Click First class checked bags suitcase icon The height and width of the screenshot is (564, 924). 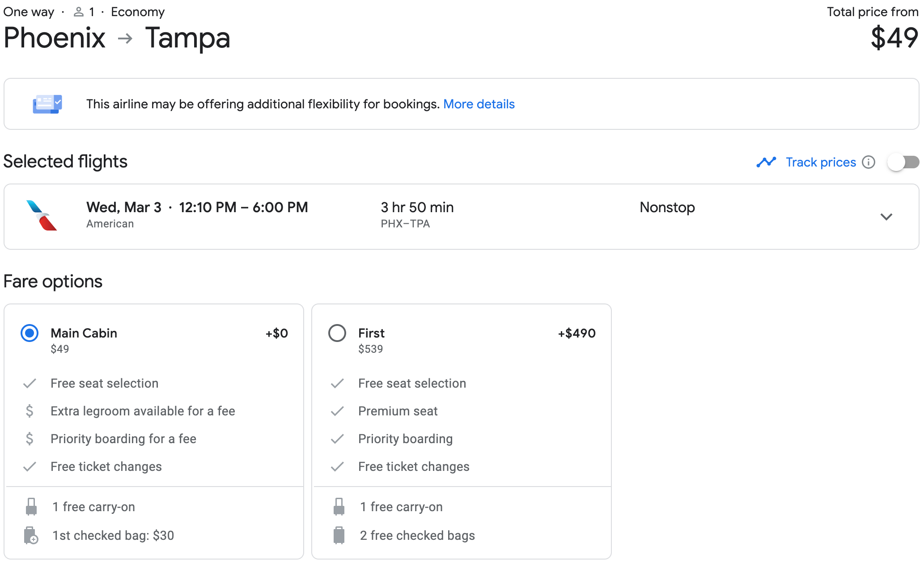tap(339, 535)
